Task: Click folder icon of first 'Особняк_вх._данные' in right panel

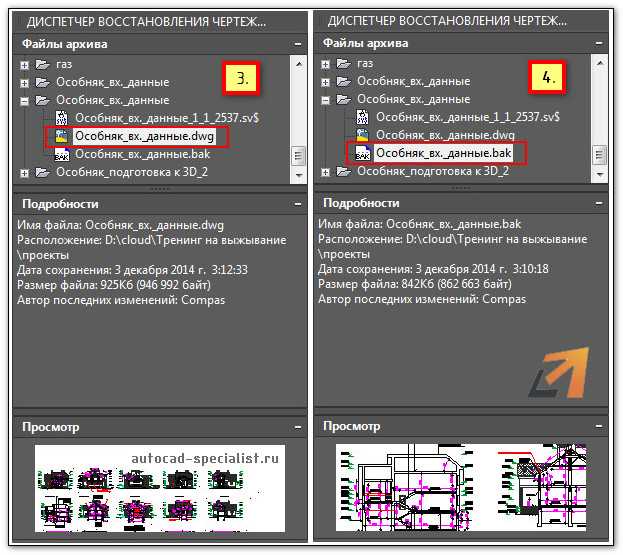Action: point(343,81)
